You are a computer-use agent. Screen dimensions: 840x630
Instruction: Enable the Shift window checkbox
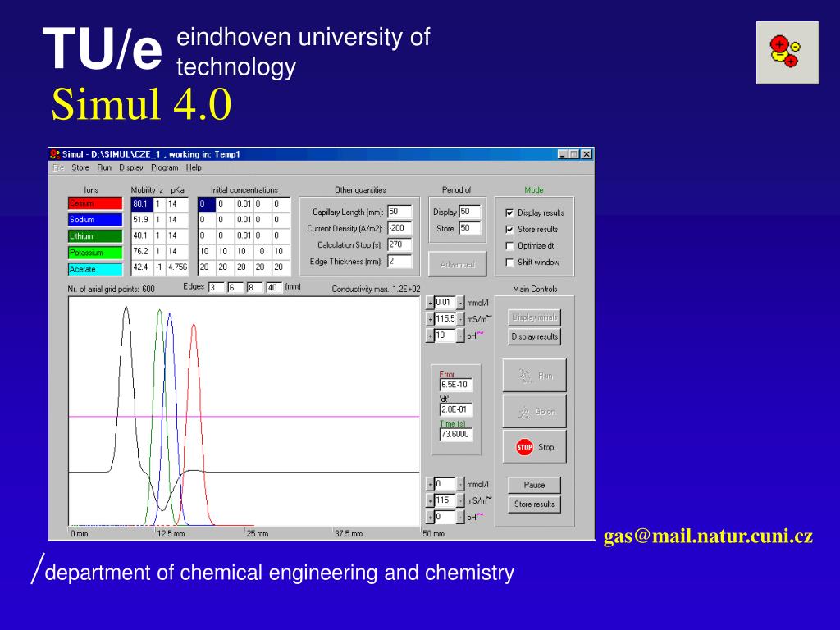pyautogui.click(x=509, y=262)
